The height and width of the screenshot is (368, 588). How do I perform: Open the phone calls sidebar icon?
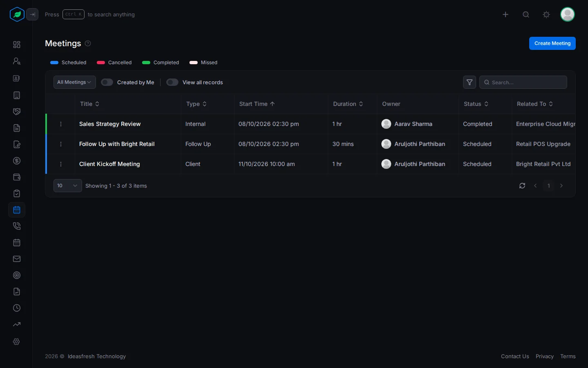[17, 226]
